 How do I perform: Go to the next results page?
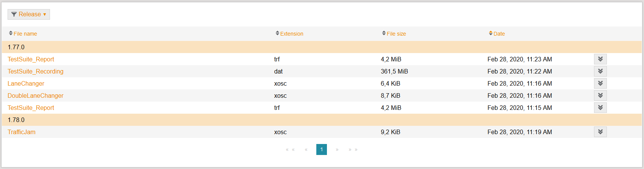337,150
